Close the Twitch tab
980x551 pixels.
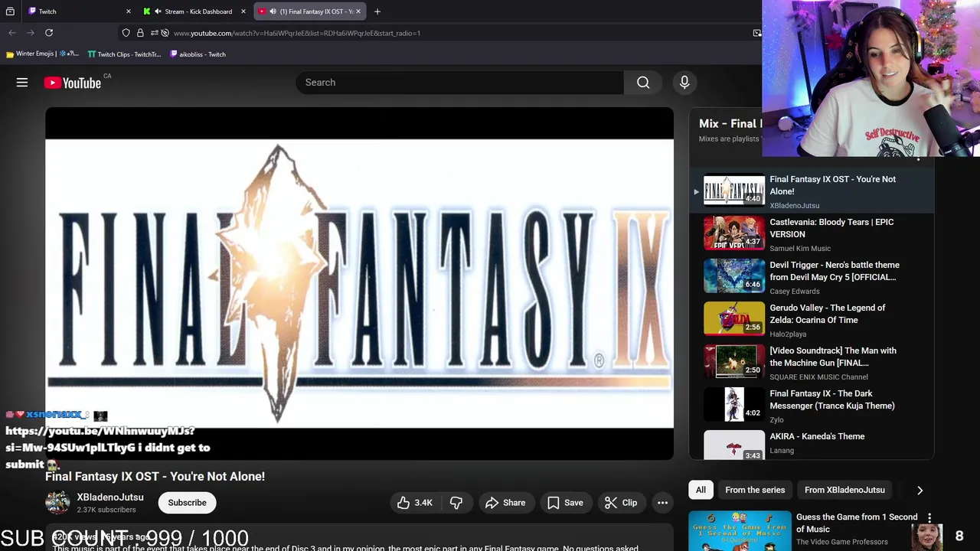pos(128,11)
